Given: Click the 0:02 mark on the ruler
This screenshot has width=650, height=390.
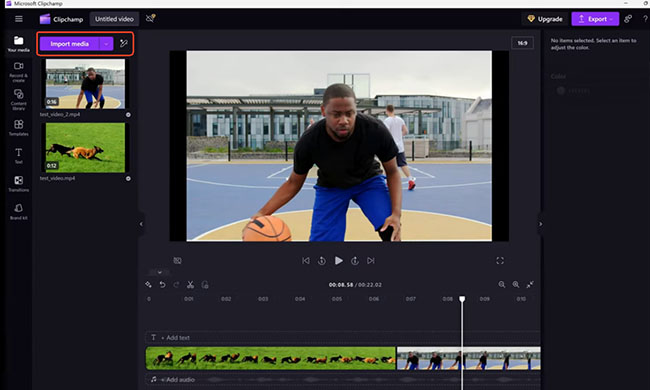Looking at the screenshot, I should (x=226, y=299).
